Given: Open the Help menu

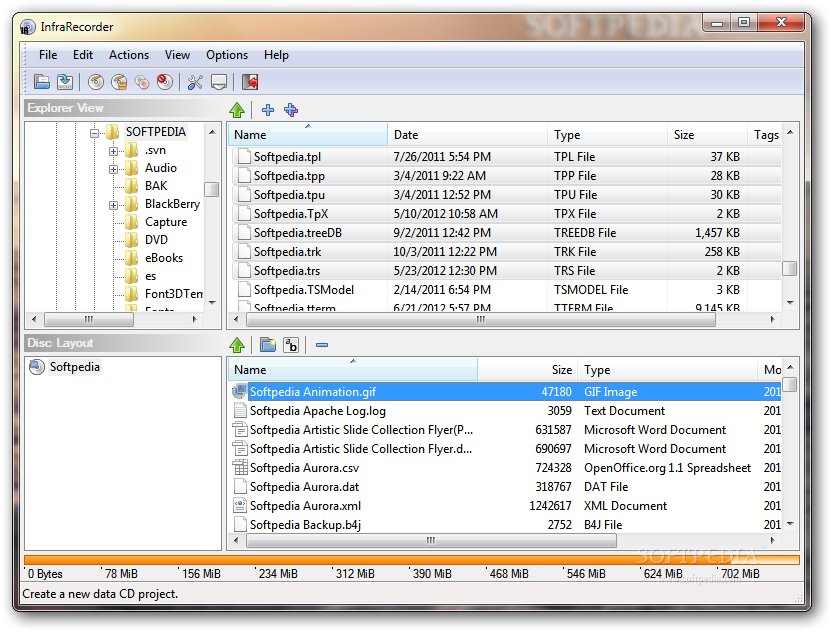Looking at the screenshot, I should pyautogui.click(x=276, y=55).
